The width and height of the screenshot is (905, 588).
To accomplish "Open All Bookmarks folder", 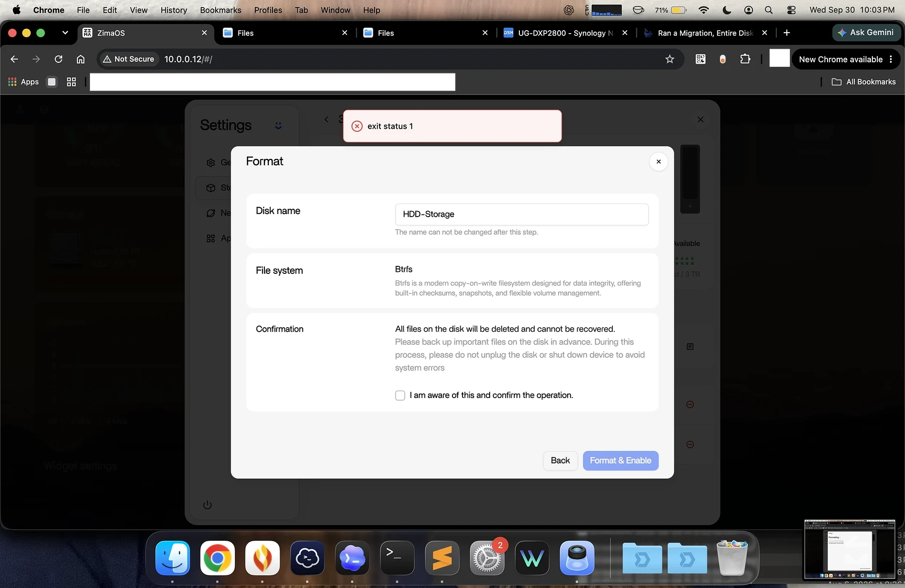I will (x=864, y=82).
